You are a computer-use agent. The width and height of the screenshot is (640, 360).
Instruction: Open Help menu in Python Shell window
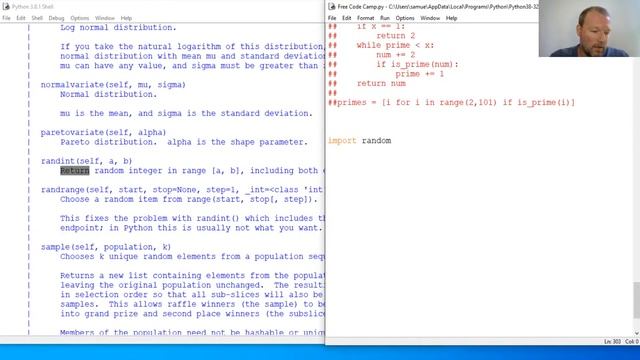coord(126,18)
